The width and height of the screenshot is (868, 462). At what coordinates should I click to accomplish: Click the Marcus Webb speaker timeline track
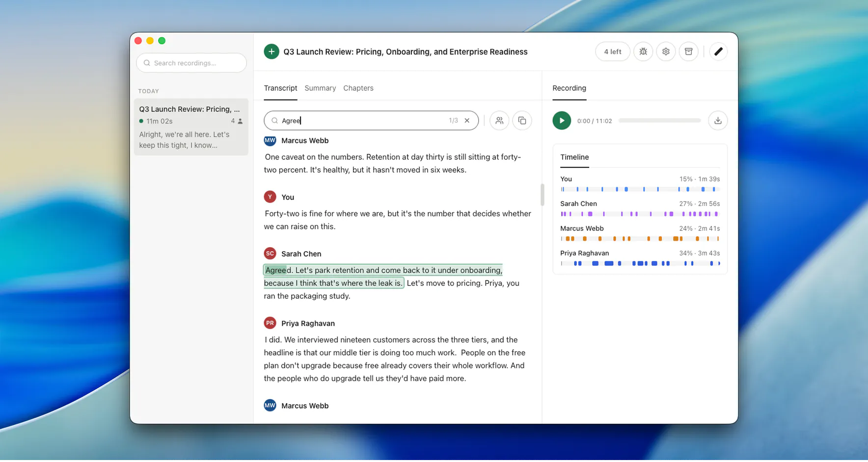(x=640, y=239)
